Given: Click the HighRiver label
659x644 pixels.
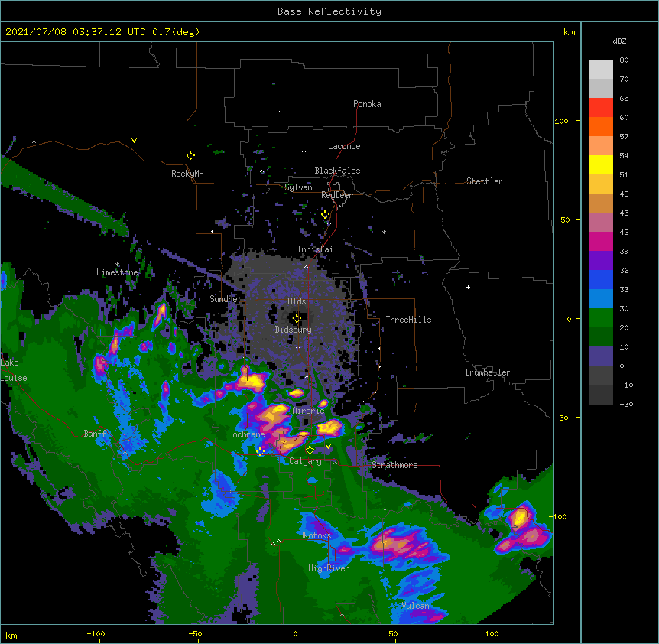Looking at the screenshot, I should [329, 568].
